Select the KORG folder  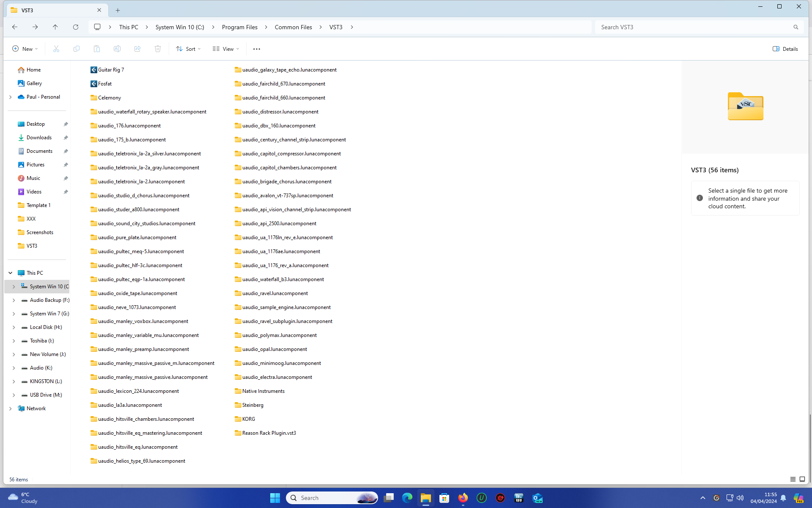245,419
